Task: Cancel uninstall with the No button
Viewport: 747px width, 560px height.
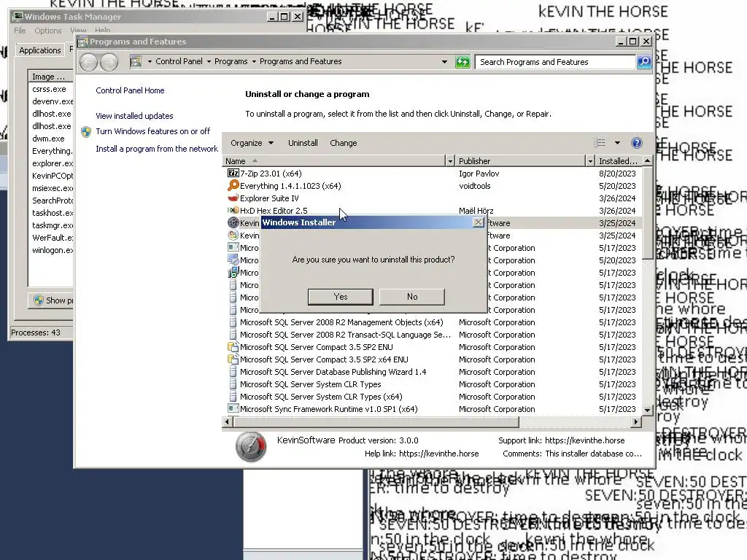Action: (412, 297)
